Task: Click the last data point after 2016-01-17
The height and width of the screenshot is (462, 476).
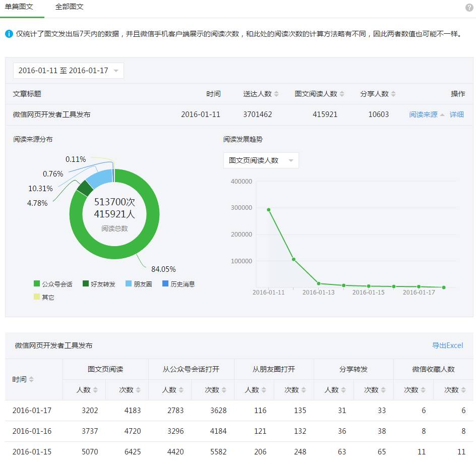Action: pos(444,287)
